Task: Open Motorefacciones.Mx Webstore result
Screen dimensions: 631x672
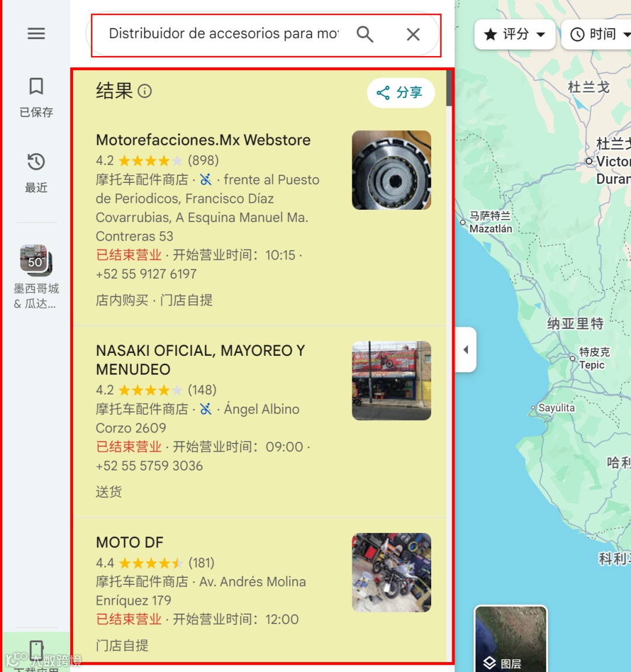Action: pos(203,140)
